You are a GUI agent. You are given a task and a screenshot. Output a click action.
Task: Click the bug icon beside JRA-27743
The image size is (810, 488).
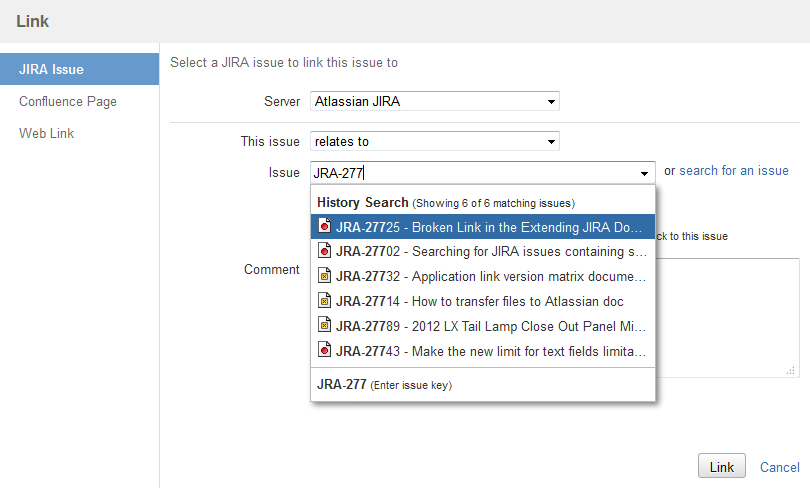[x=324, y=350]
